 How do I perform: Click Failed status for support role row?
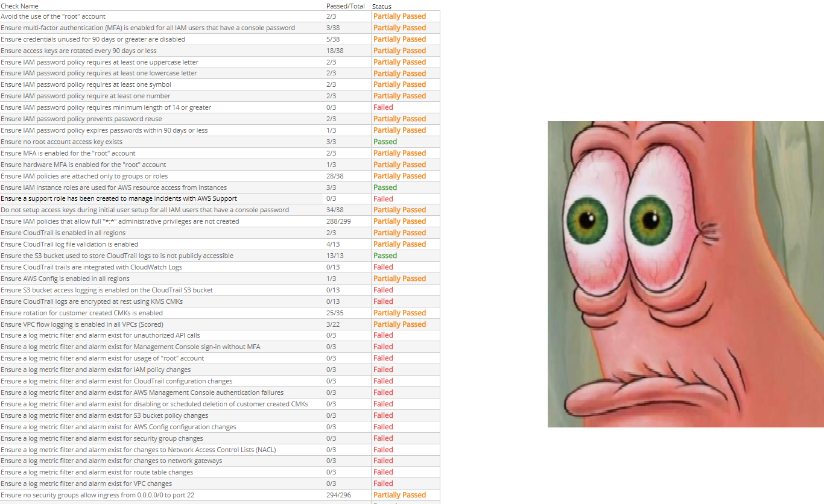click(x=383, y=198)
